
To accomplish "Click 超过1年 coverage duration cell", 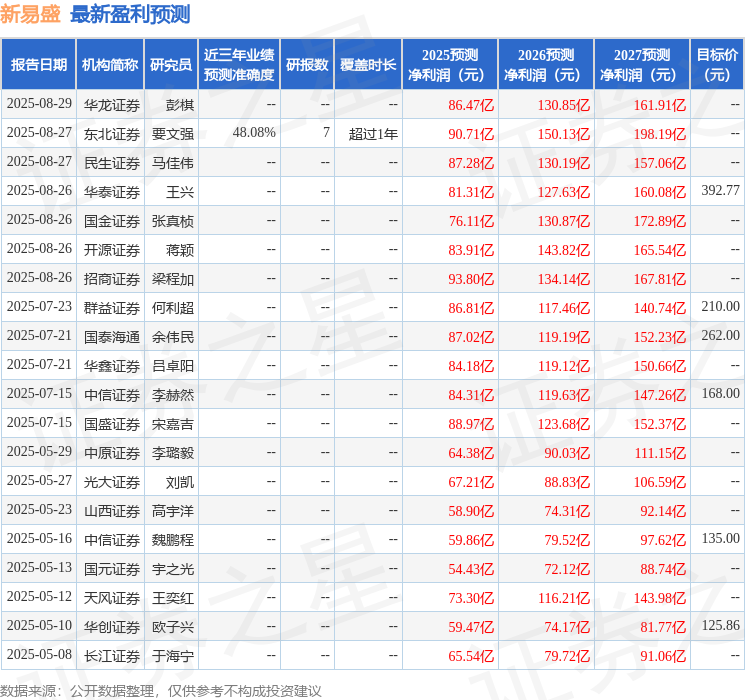I will click(373, 134).
